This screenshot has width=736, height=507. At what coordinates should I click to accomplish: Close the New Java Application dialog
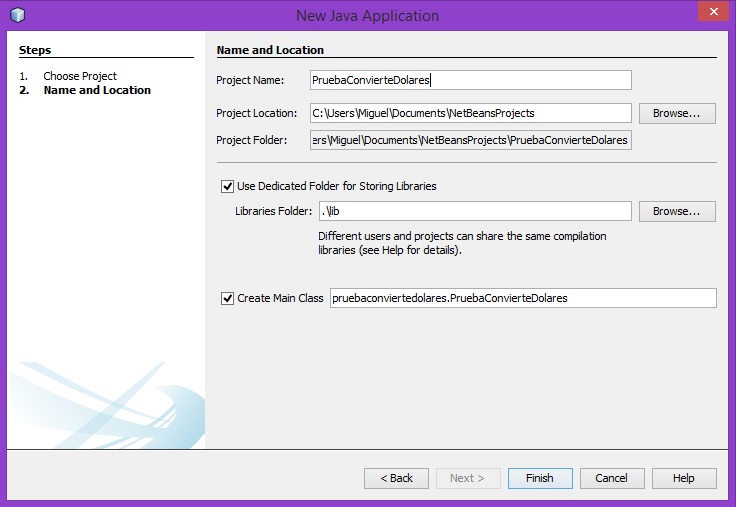pyautogui.click(x=711, y=13)
